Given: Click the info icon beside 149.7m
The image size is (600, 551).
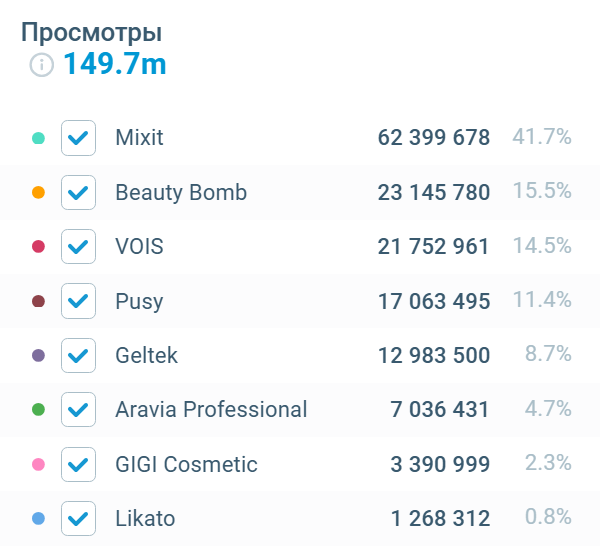Looking at the screenshot, I should 41,66.
